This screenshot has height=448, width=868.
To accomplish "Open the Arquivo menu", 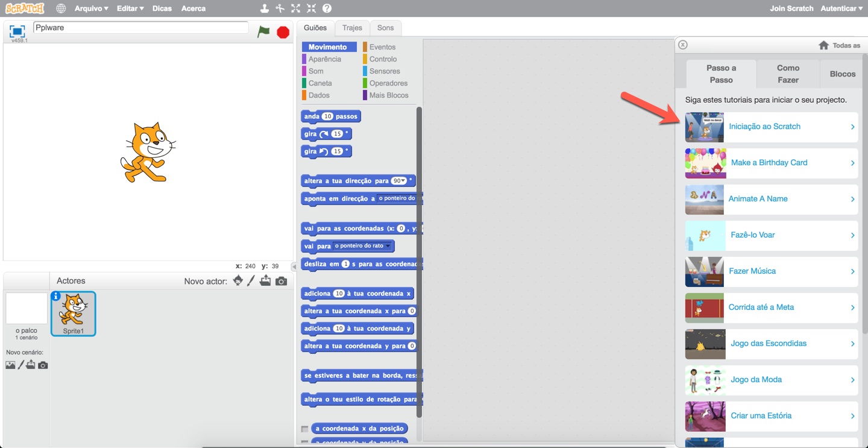I will [91, 8].
